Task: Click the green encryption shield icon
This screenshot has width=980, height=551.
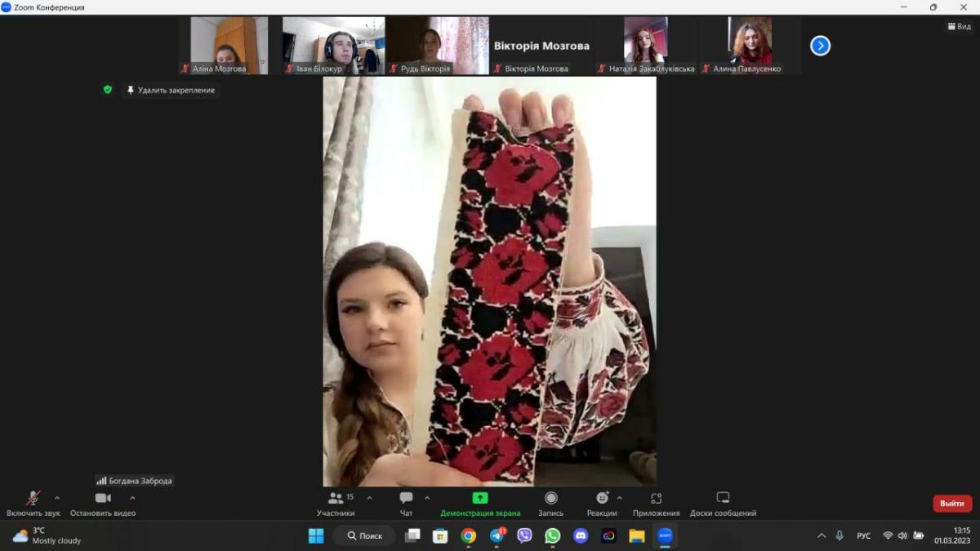Action: coord(108,90)
